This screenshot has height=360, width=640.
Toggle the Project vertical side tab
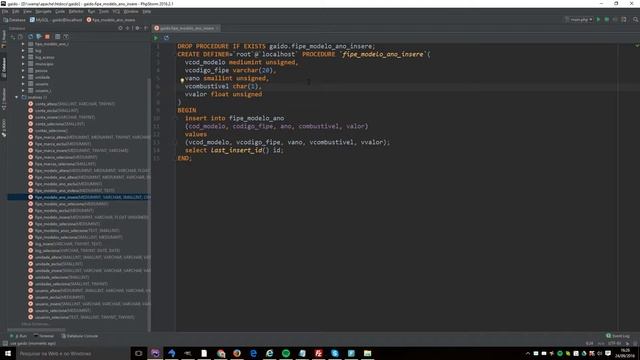(4, 38)
